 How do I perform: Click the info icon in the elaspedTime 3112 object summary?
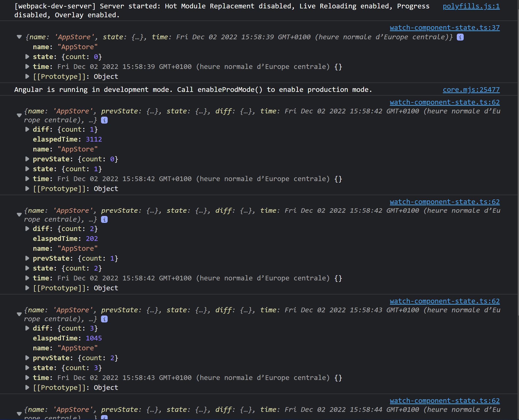[x=104, y=120]
